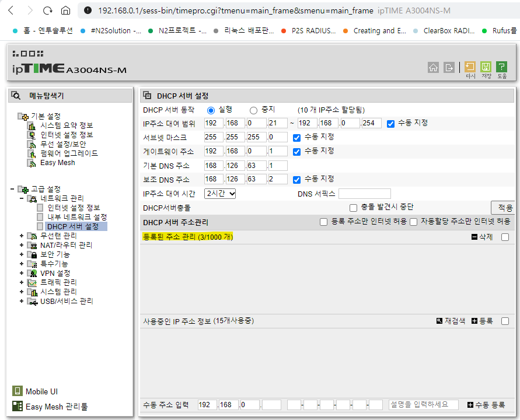The image size is (520, 420).
Task: Open Mobile UI icon link
Action: coord(18,391)
